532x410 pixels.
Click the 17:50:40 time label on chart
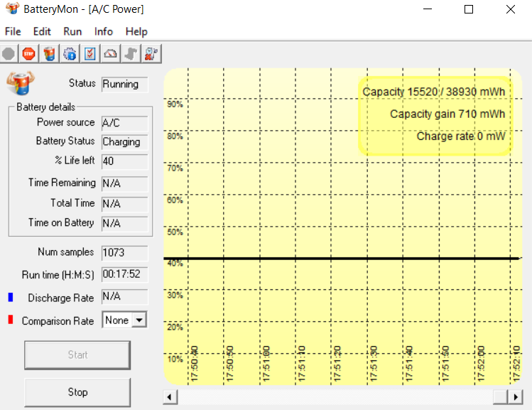(194, 364)
